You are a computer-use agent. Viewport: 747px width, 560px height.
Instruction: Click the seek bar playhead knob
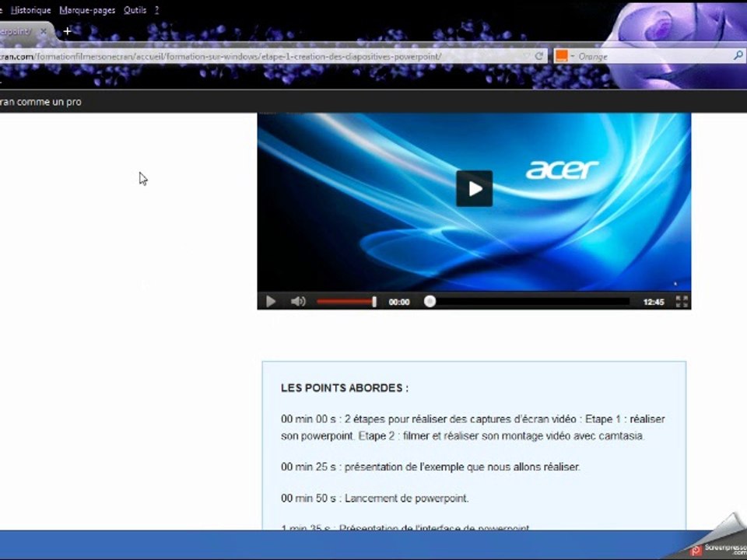pyautogui.click(x=430, y=301)
